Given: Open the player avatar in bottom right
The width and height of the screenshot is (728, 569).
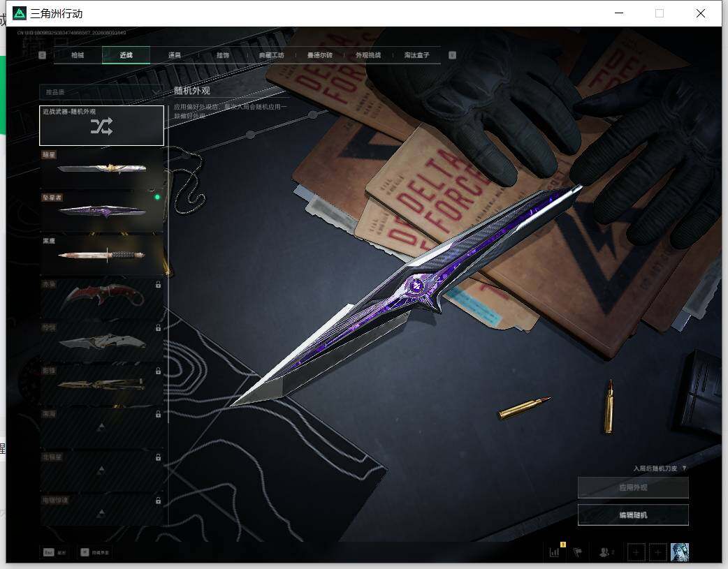Looking at the screenshot, I should pos(680,552).
